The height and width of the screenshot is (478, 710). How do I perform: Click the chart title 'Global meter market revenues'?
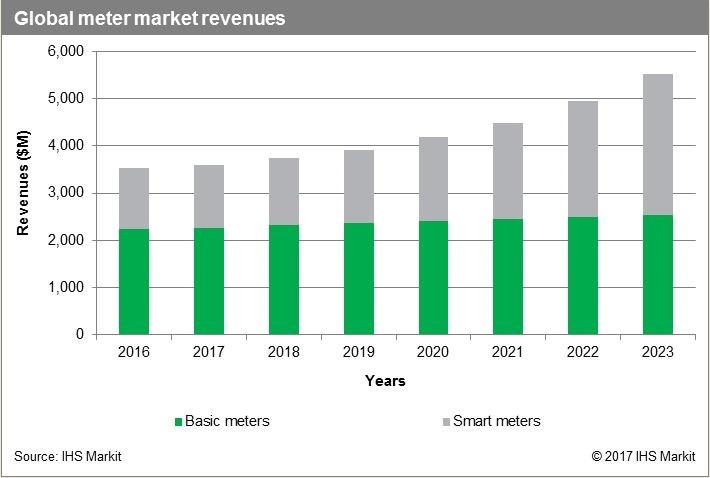[x=150, y=19]
